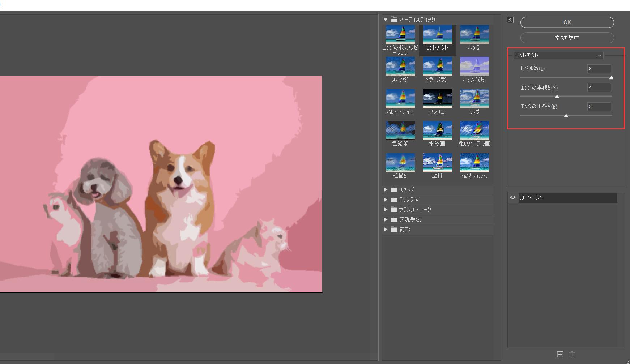Click the エッジの単純さ value field

click(x=599, y=88)
